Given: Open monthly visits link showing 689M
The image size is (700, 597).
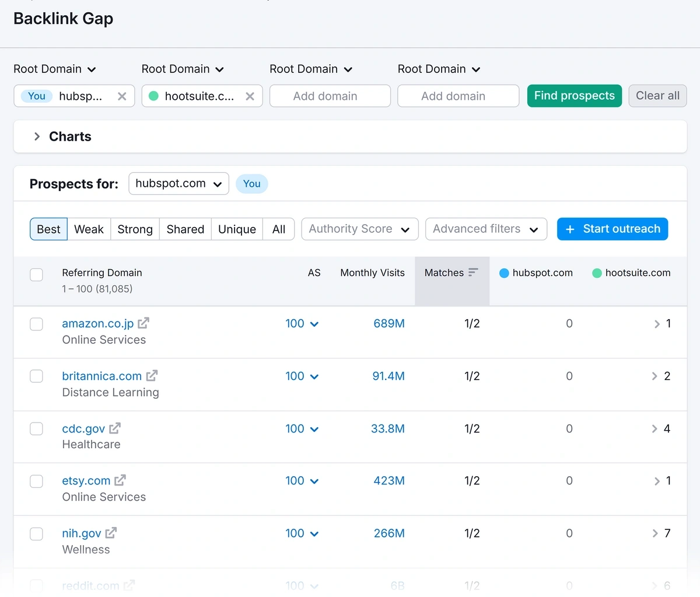Looking at the screenshot, I should (x=389, y=323).
